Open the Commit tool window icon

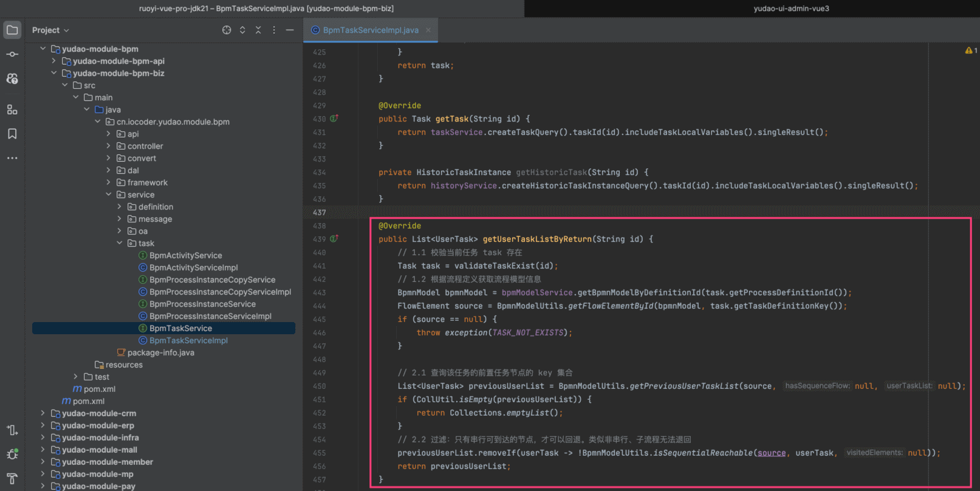(12, 55)
